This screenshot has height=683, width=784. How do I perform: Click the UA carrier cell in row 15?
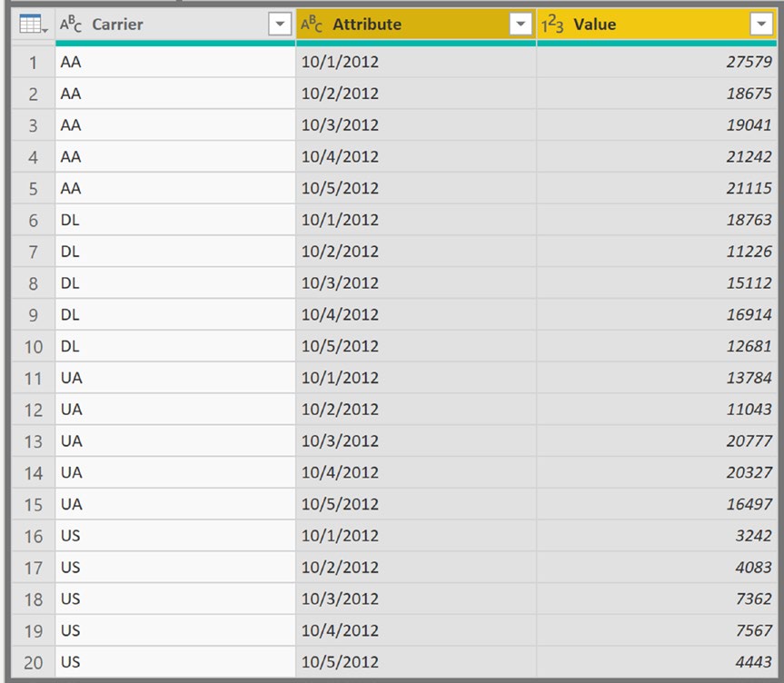pos(175,504)
